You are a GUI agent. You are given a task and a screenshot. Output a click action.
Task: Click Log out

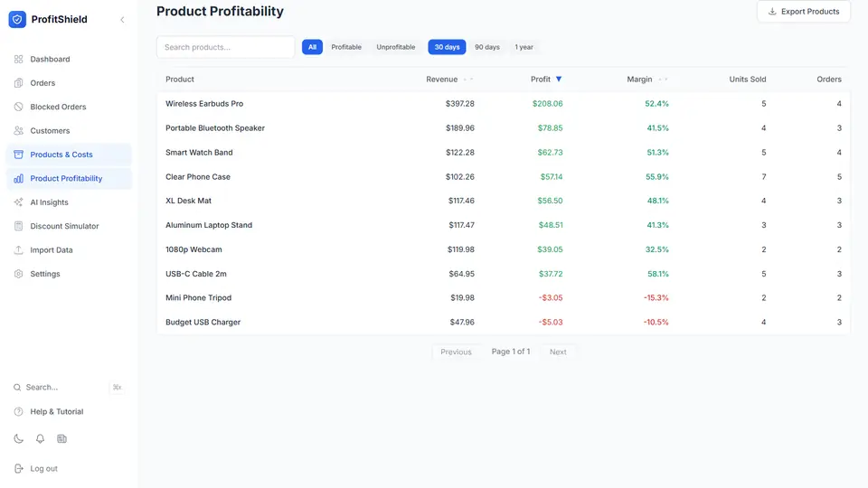(69, 469)
